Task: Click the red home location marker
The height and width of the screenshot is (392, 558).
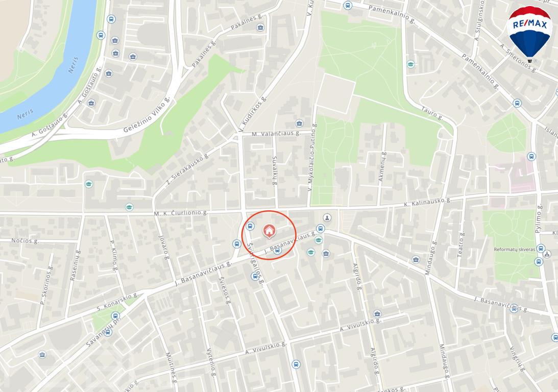Action: (x=270, y=231)
